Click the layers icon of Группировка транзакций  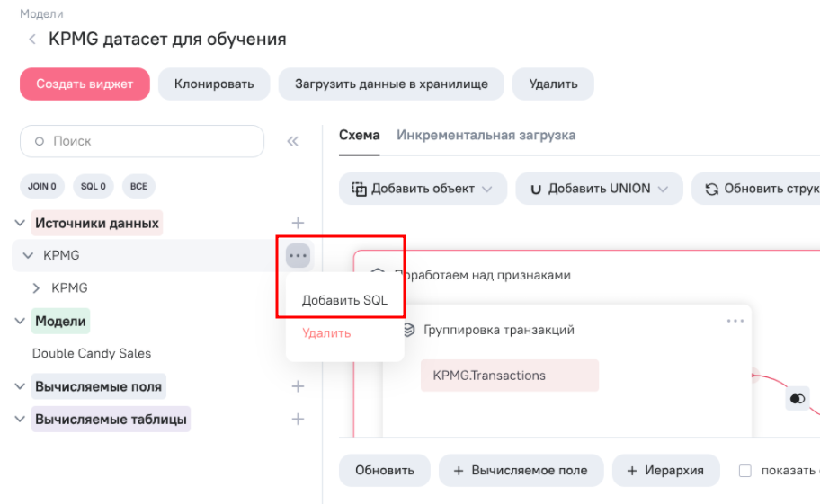409,330
